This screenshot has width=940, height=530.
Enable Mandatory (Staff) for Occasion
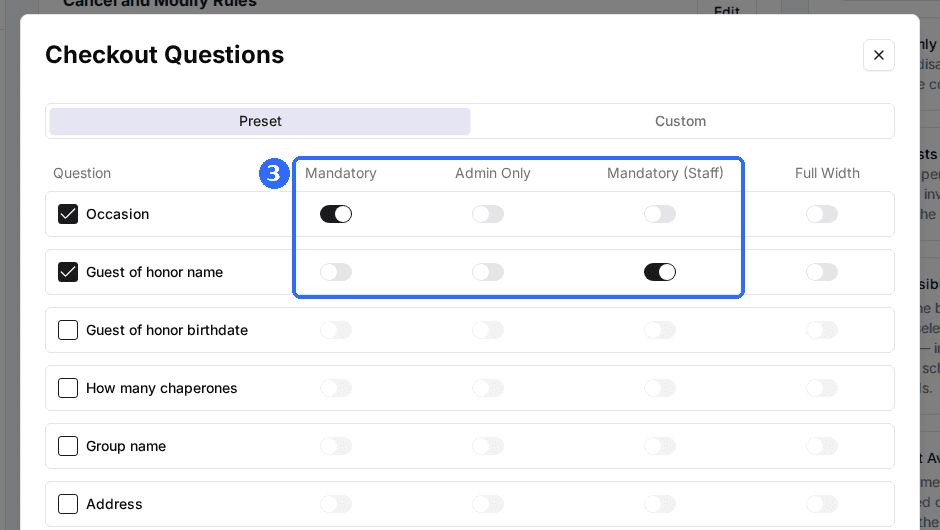[660, 214]
